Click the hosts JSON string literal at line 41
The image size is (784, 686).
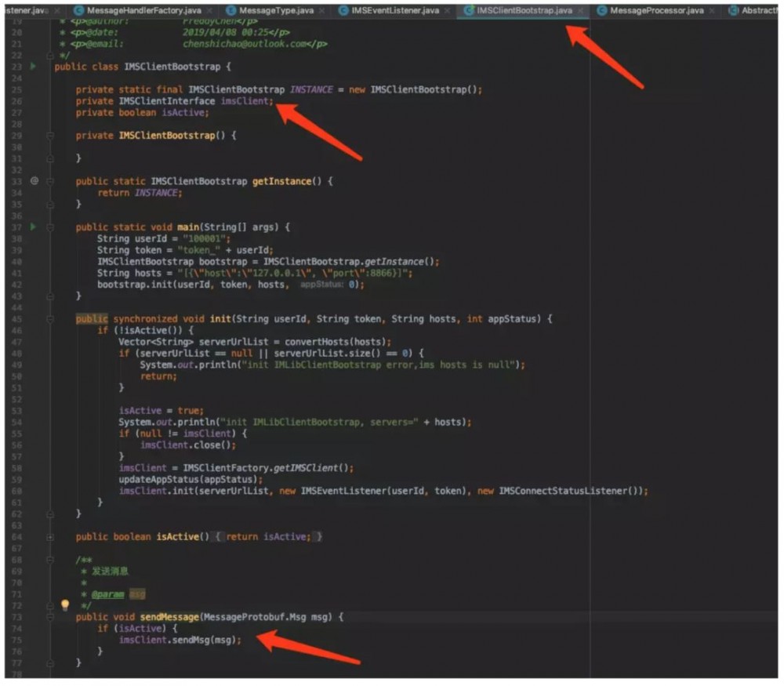tap(295, 273)
